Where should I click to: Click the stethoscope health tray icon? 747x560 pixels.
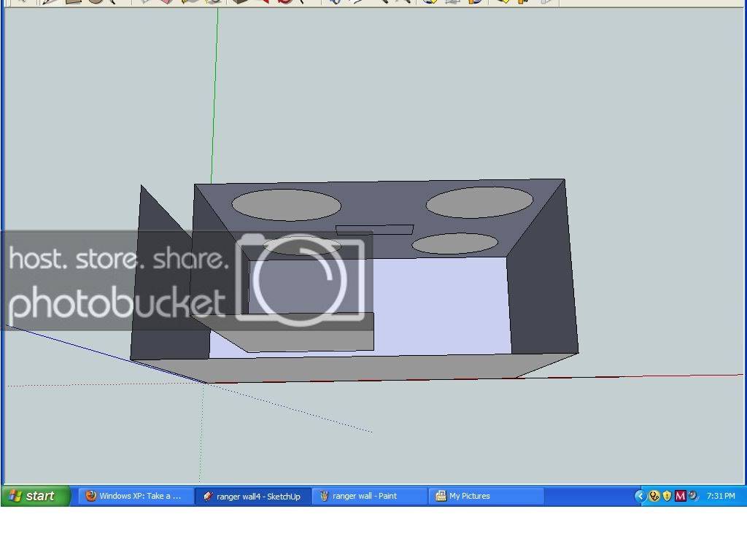pyautogui.click(x=654, y=496)
